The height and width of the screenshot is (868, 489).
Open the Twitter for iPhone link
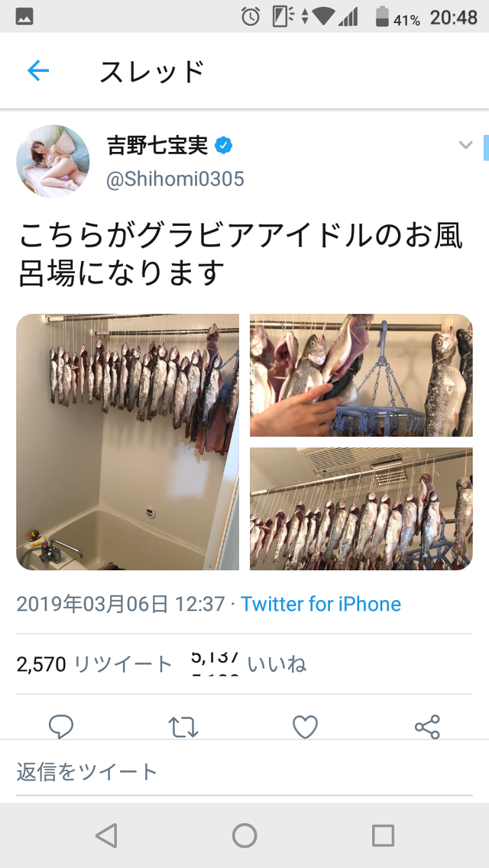[x=321, y=603]
